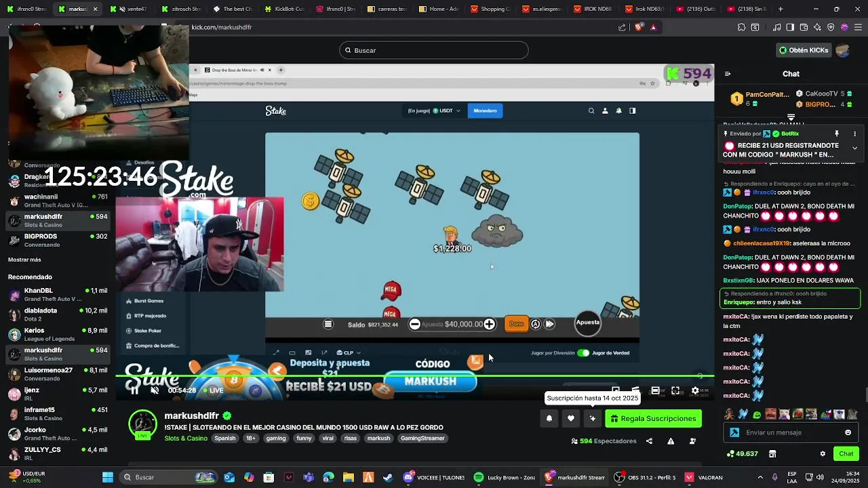Open pinned message three-dot menu
868x488 pixels.
[x=854, y=134]
